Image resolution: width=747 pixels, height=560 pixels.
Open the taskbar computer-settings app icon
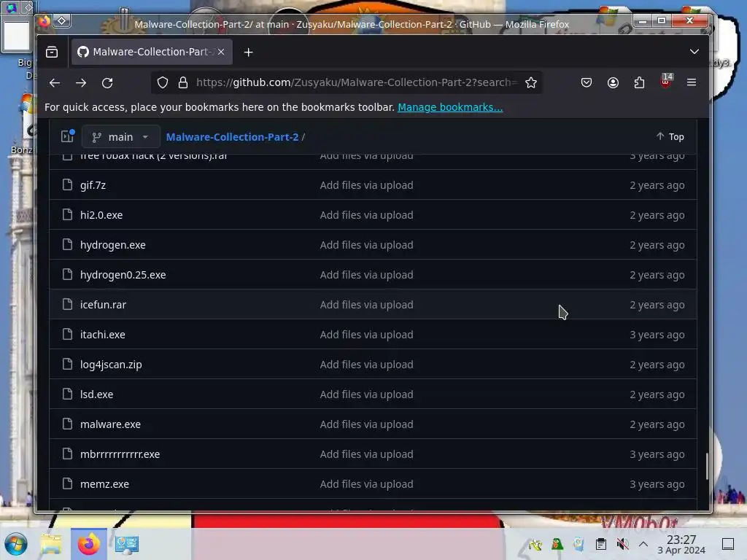tap(127, 544)
